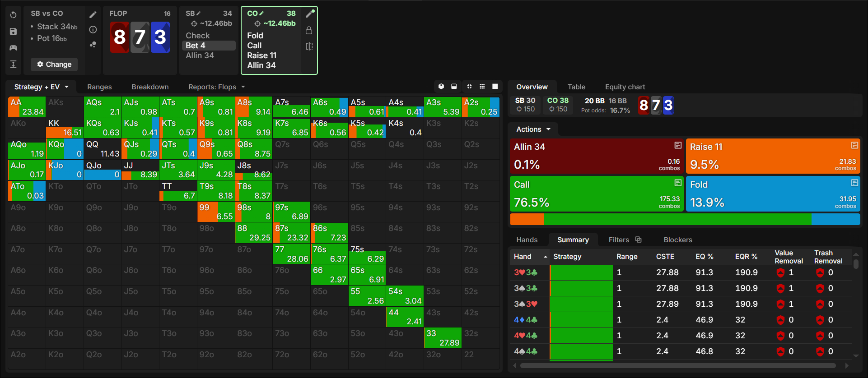The image size is (868, 378).
Task: Click the save floppy disk icon
Action: tap(14, 31)
